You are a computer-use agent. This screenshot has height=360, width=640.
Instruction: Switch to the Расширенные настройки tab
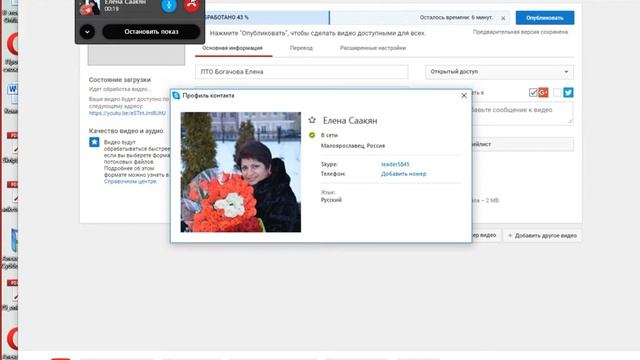[373, 48]
